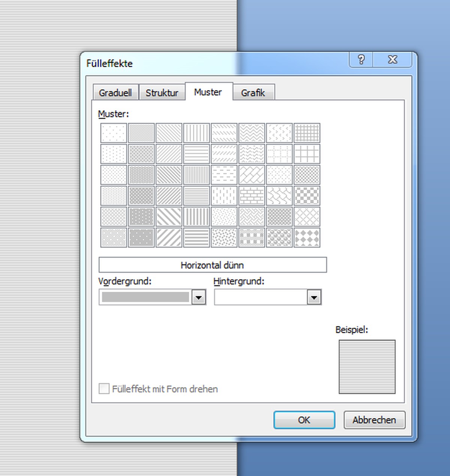Screen dimensions: 450x476
Task: Open the Struktur tab
Action: [162, 93]
